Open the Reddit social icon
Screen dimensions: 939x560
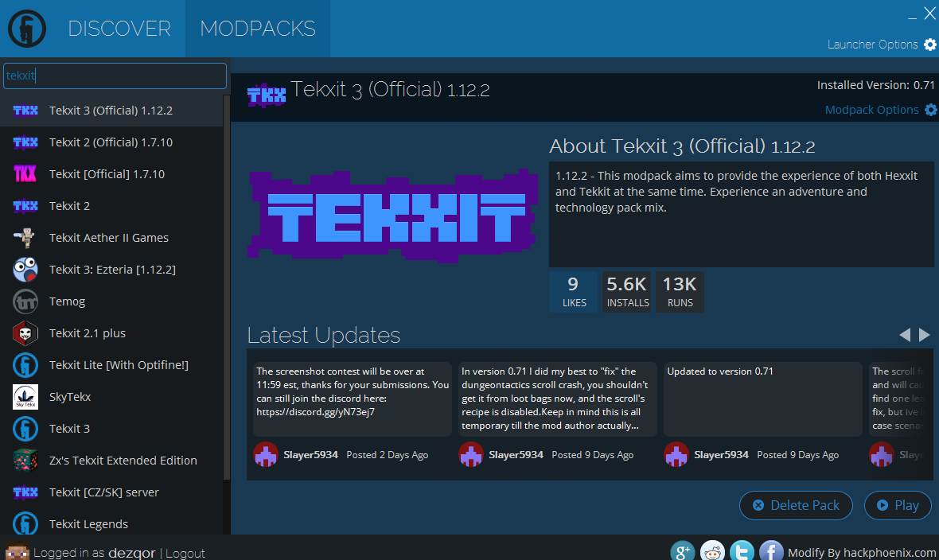click(x=712, y=551)
